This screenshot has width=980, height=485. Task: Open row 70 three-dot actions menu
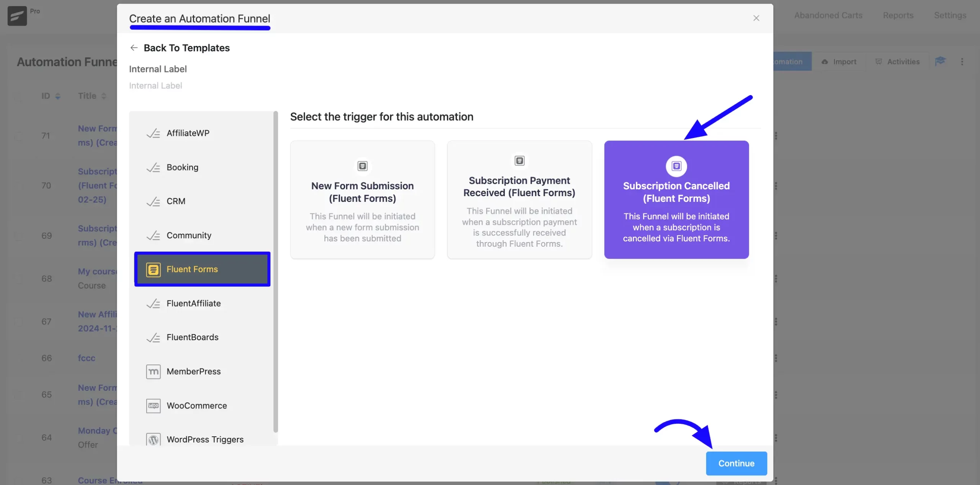[x=776, y=185]
